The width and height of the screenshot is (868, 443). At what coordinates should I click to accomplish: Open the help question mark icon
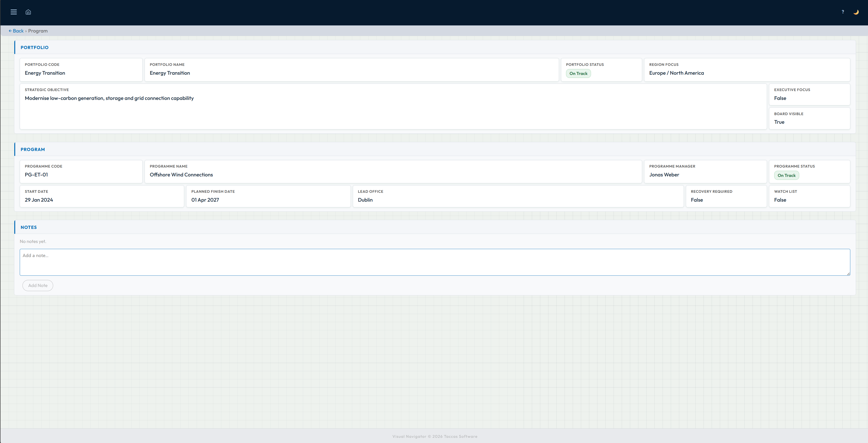coord(843,12)
